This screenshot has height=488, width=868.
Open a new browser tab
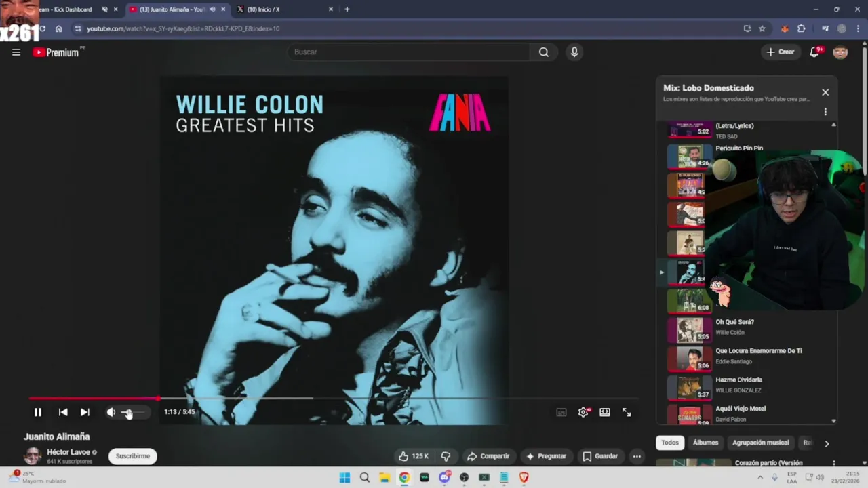tap(347, 9)
